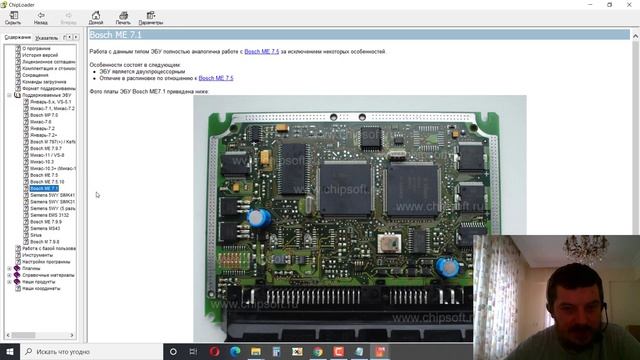Click the tree pane horizontal scrollbar thumb
Screen dimensions: 640x360
[x=23, y=335]
